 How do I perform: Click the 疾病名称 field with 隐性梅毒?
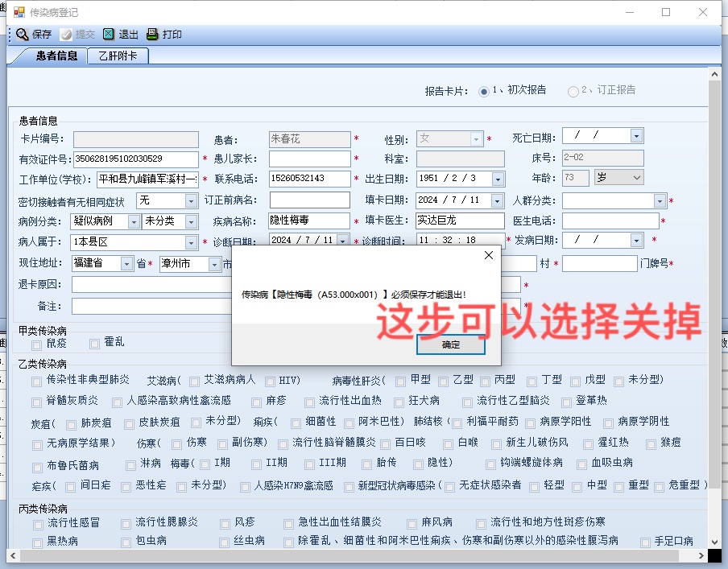pyautogui.click(x=309, y=221)
